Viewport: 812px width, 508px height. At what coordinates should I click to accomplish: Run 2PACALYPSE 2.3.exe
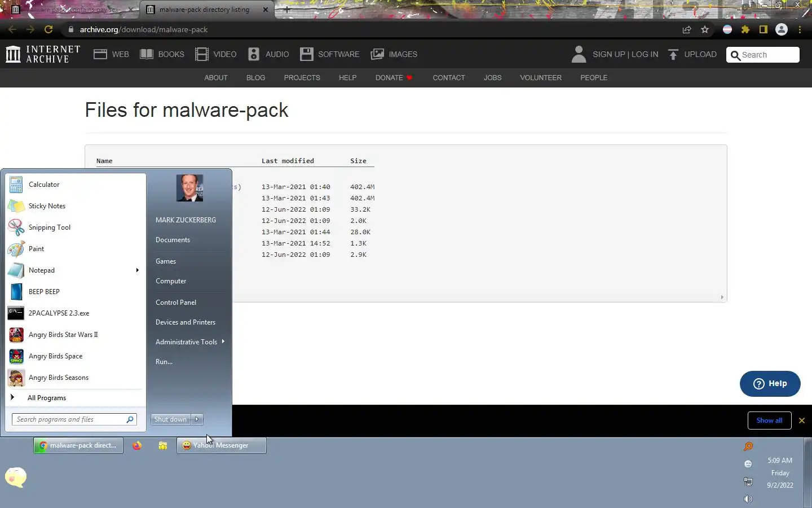coord(76,313)
